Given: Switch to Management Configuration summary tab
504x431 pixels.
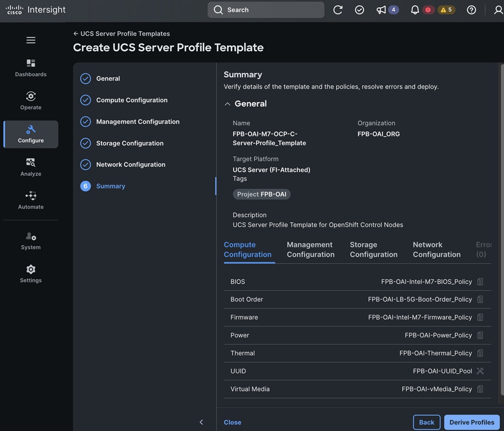Looking at the screenshot, I should pyautogui.click(x=311, y=250).
